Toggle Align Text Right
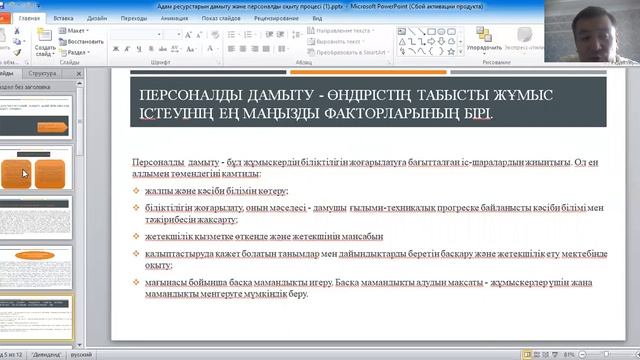Screen dimensions: 640x360 (255, 49)
